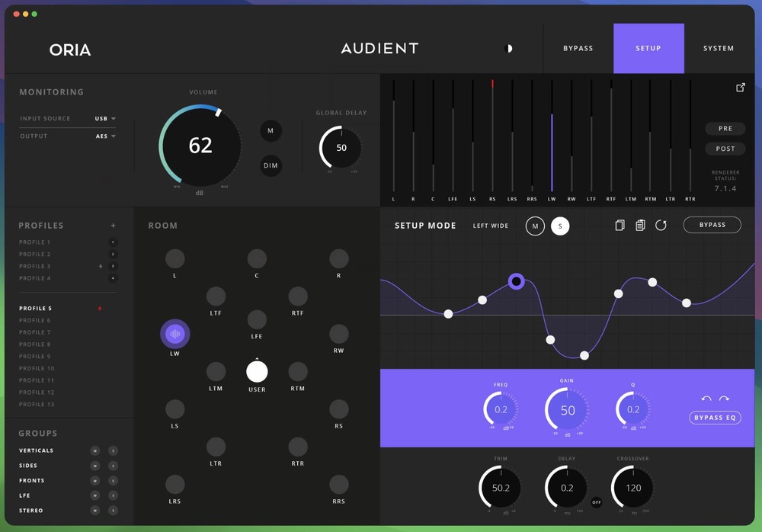762x532 pixels.
Task: Click the PRE meter button
Action: [x=725, y=128]
